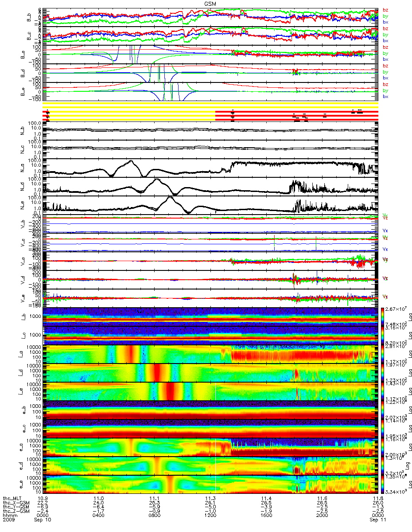Click the X-GSM value 22.2
Screen dimensions: 412x532
point(43,503)
